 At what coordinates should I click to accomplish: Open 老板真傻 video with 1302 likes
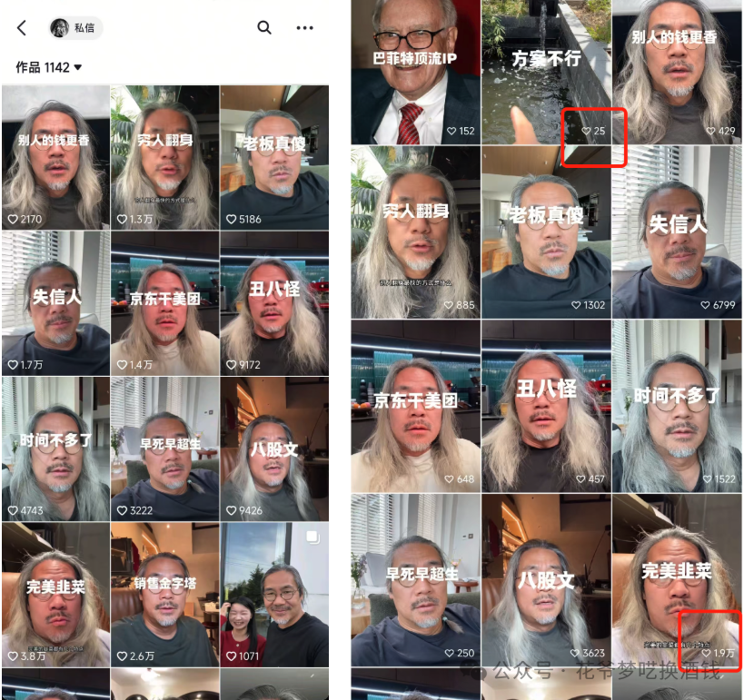click(x=546, y=232)
